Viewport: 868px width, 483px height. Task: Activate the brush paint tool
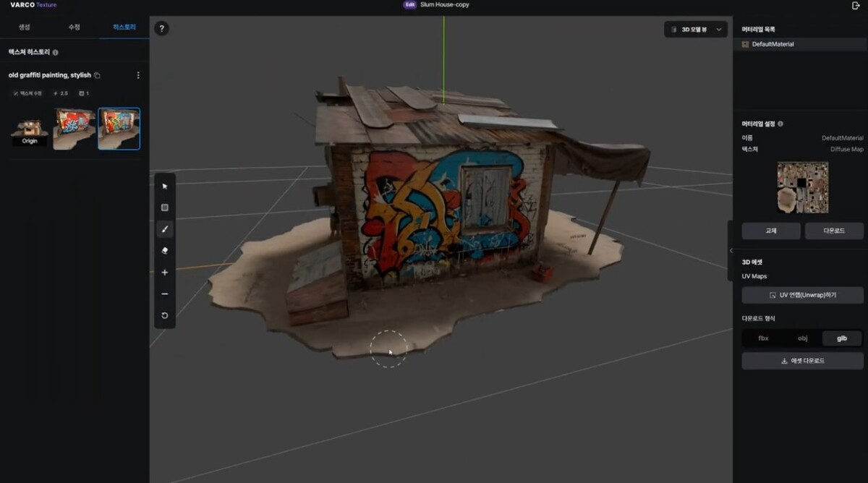tap(165, 229)
